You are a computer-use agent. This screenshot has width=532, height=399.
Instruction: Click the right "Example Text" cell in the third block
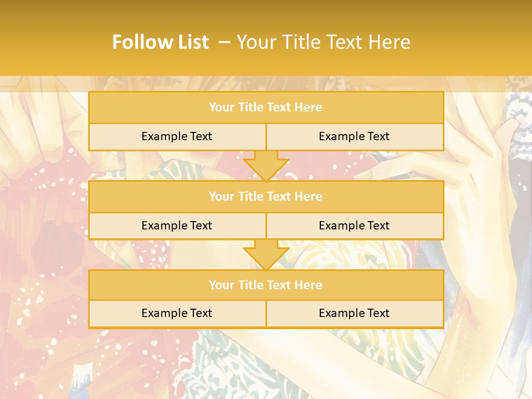354,313
